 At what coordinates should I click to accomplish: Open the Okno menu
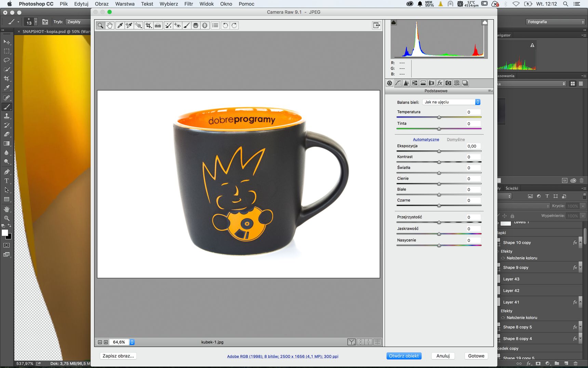point(226,4)
